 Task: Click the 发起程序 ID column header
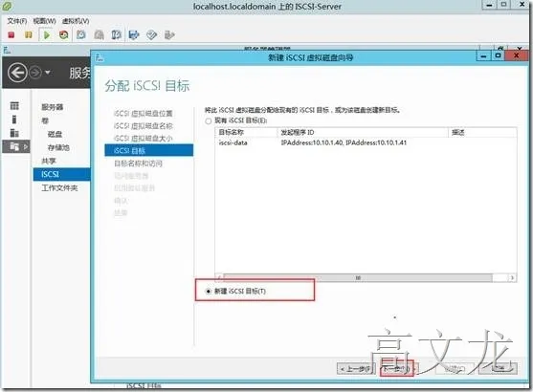363,132
